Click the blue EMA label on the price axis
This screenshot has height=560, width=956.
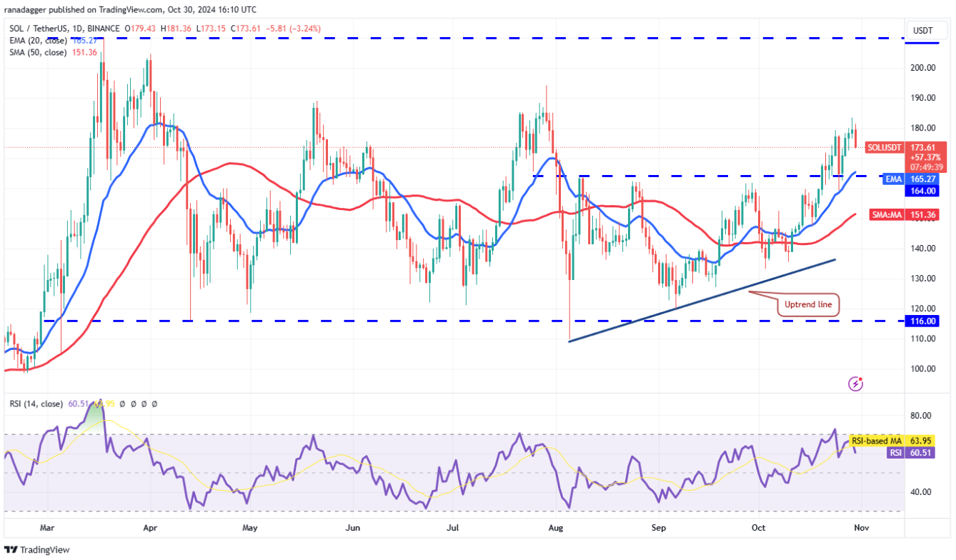(893, 179)
